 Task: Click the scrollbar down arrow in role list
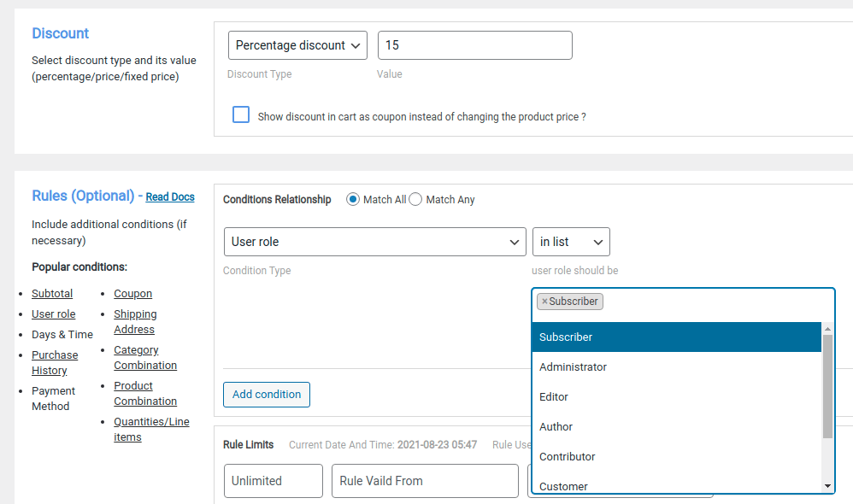[827, 486]
